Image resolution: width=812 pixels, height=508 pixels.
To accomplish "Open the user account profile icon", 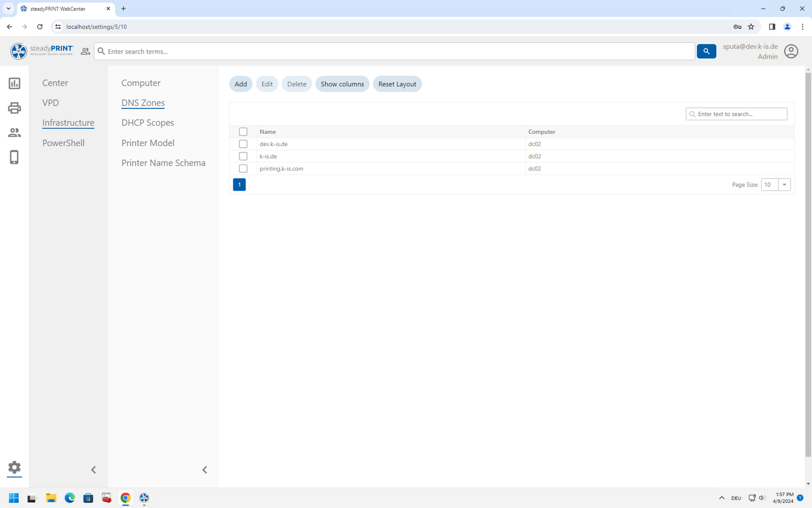I will [x=791, y=51].
